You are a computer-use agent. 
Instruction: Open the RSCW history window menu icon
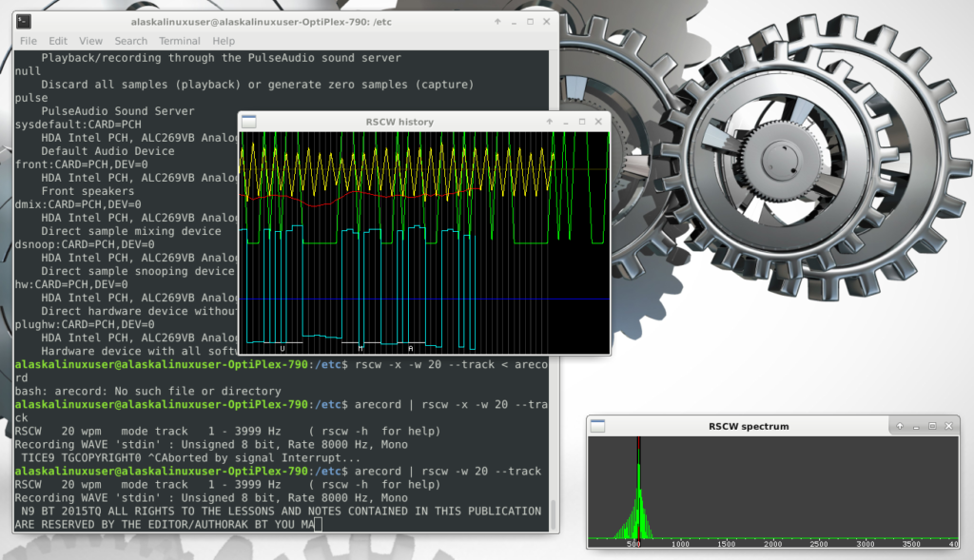pos(249,122)
